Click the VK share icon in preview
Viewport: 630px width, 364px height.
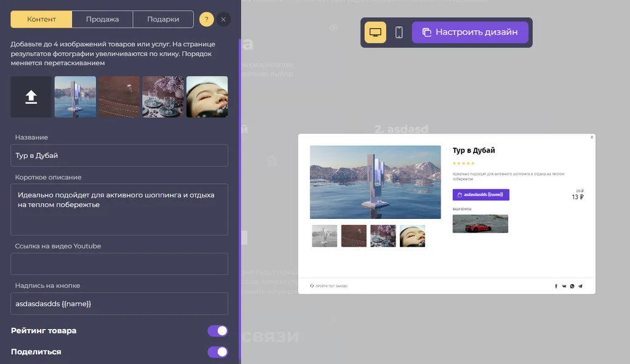[564, 286]
